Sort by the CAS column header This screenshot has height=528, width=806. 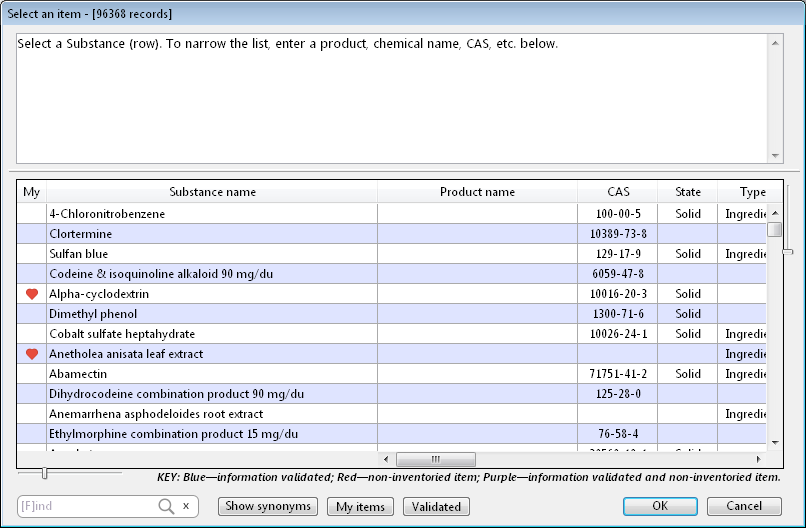pos(618,192)
